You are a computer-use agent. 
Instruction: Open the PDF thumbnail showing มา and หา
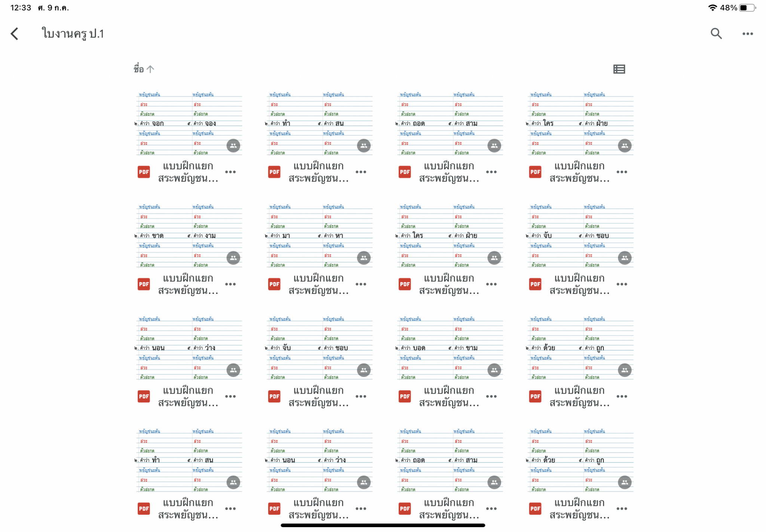coord(319,236)
